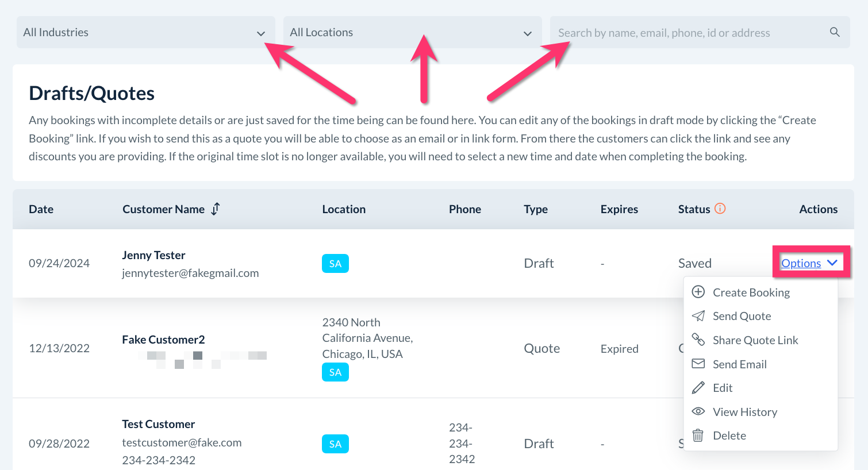Click the SA location badge for Jenny Tester

[335, 264]
